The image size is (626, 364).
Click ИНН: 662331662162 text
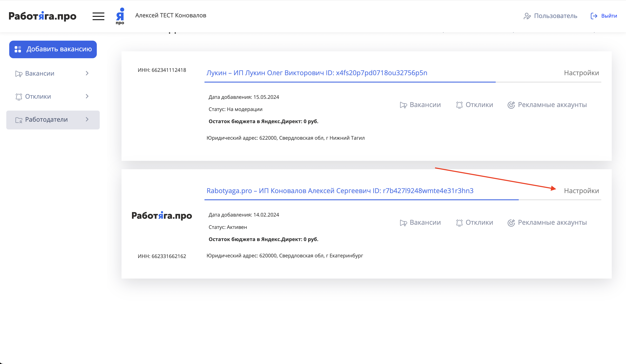(x=162, y=256)
